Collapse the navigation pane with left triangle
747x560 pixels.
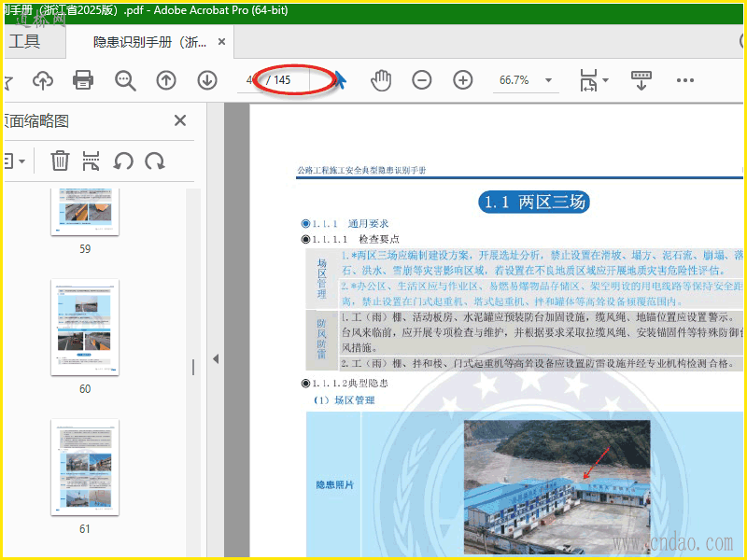(216, 358)
